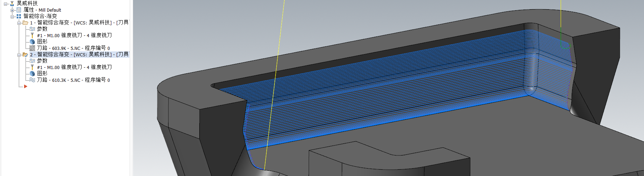644x176 pixels.
Task: Click the white vertical axis line at top
Action: tap(561, 13)
